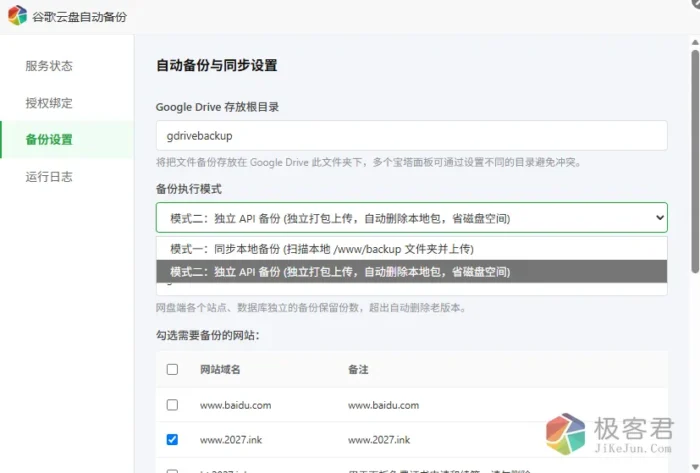This screenshot has width=700, height=473.
Task: Click the dropdown arrow of backup mode select
Action: pyautogui.click(x=659, y=218)
